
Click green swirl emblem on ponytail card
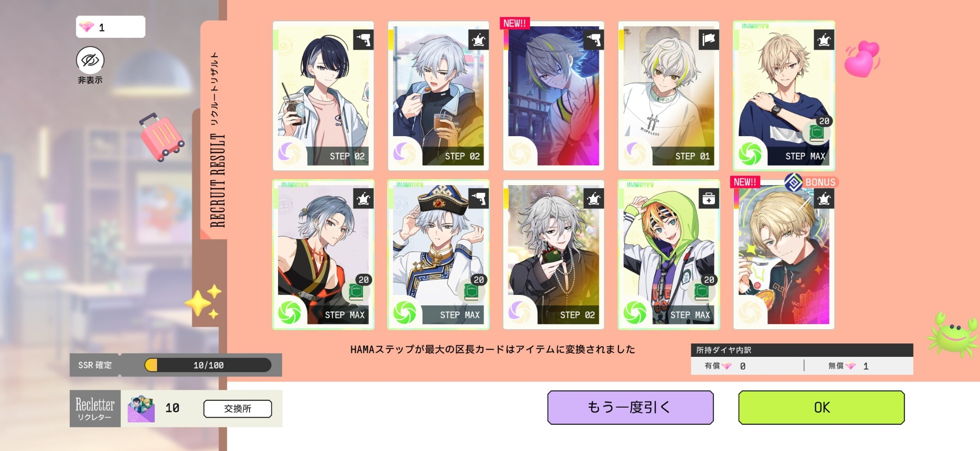point(290,312)
